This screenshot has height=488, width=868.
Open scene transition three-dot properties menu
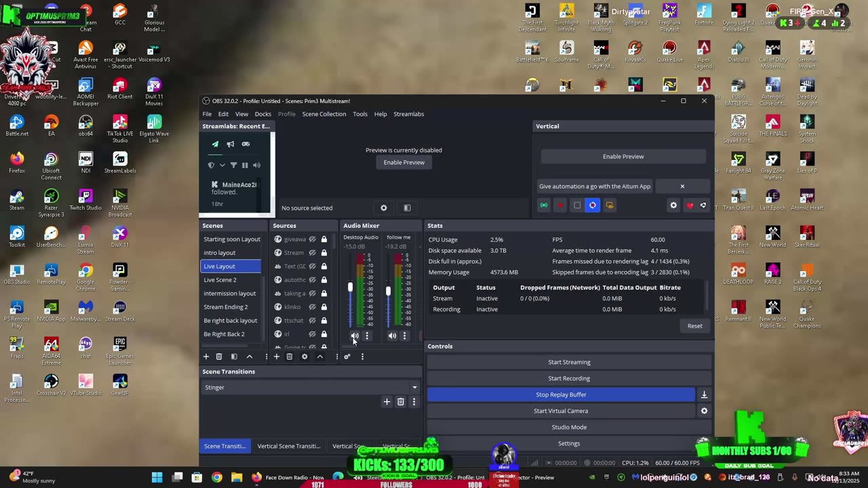point(414,402)
